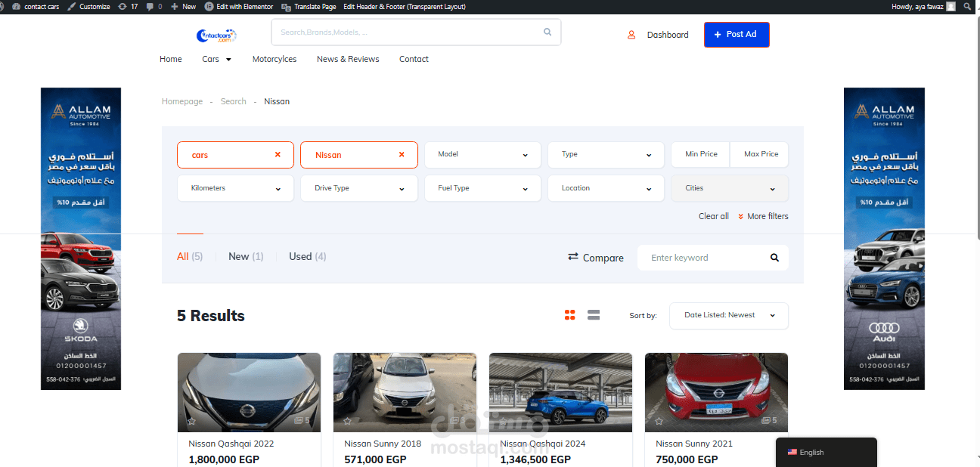Click the Homepage breadcrumb
Screen dimensions: 980x467
click(x=182, y=101)
